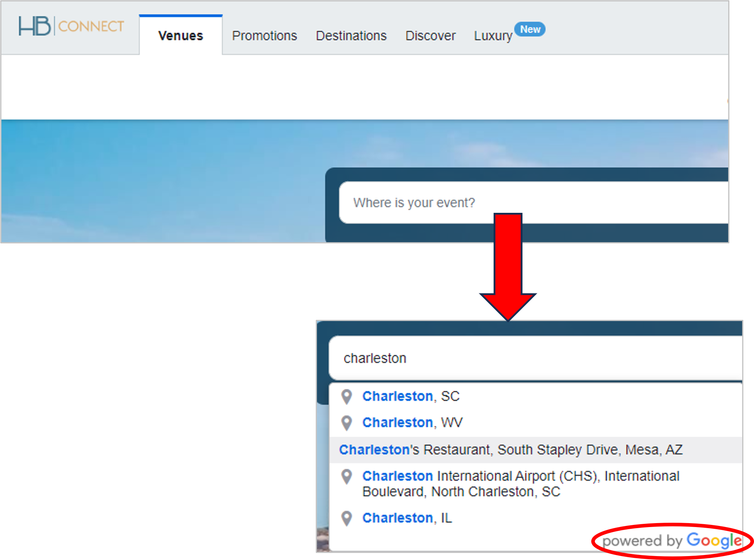Open the Destinations tab
754x560 pixels.
351,36
